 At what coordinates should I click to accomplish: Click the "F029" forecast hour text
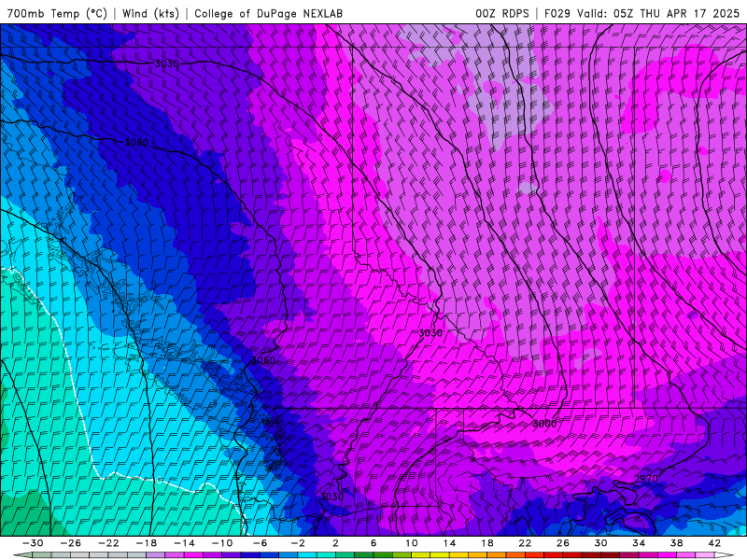[x=557, y=13]
